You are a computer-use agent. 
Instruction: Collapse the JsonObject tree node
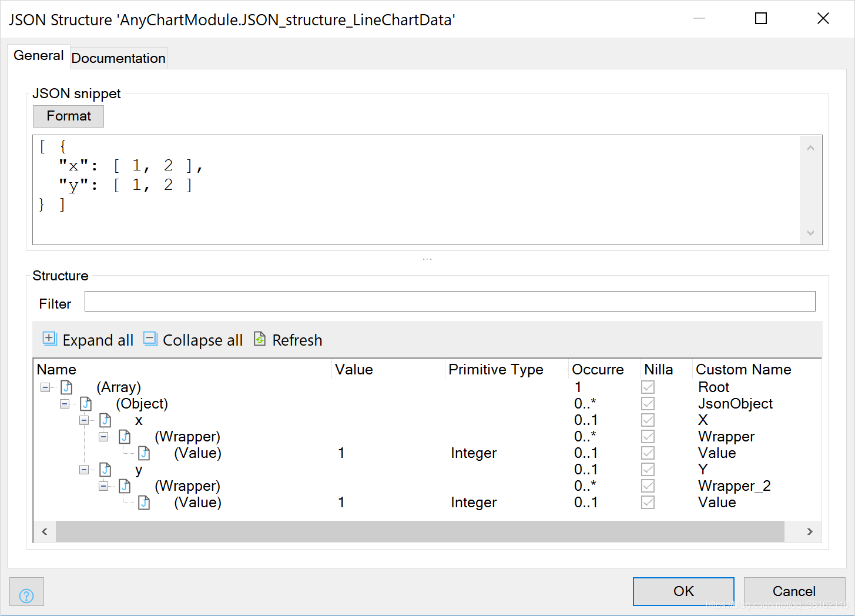[x=64, y=403]
